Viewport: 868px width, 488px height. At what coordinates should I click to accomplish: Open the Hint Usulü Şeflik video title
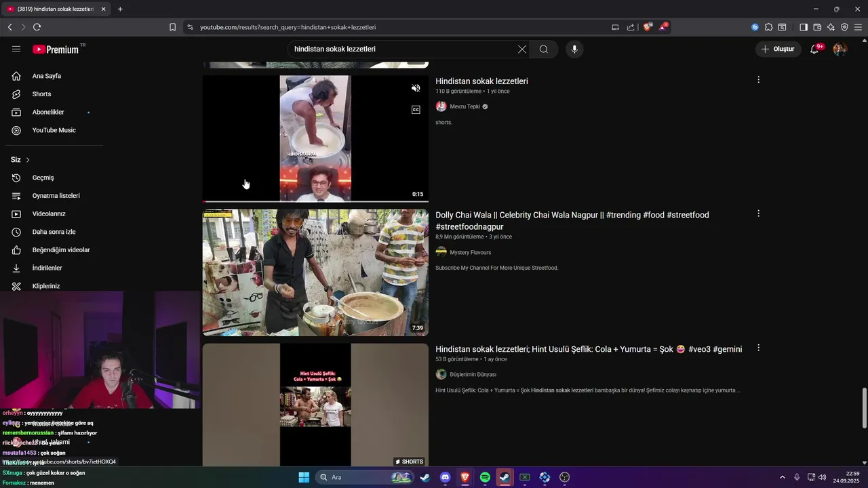[589, 349]
